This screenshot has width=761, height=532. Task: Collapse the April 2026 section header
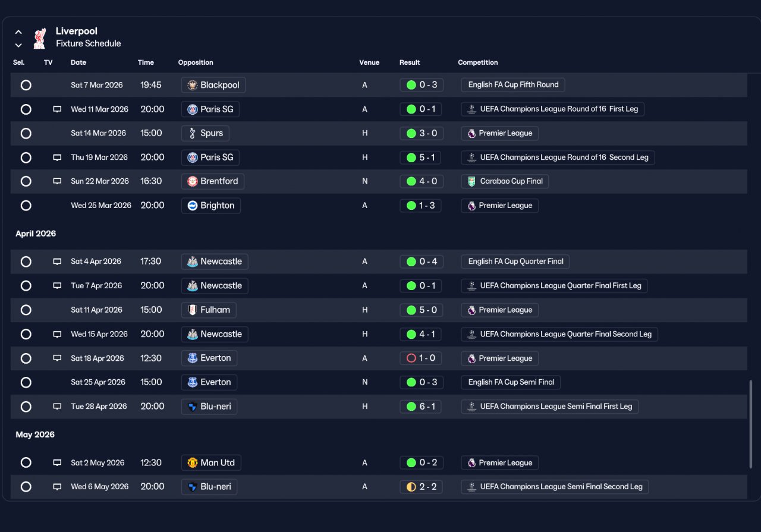36,234
